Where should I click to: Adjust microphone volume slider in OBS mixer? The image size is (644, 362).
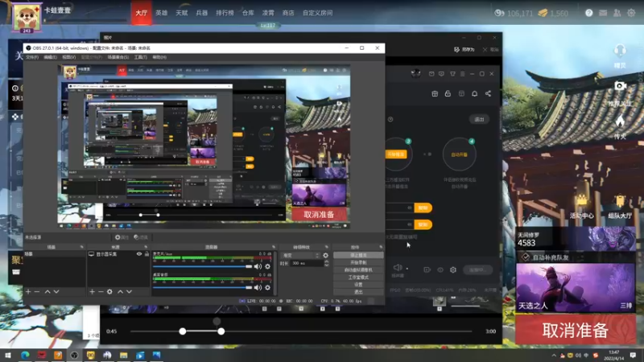click(x=203, y=266)
